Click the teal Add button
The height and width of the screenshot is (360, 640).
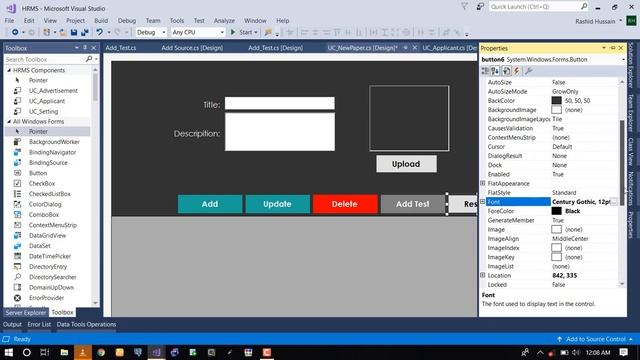(210, 204)
